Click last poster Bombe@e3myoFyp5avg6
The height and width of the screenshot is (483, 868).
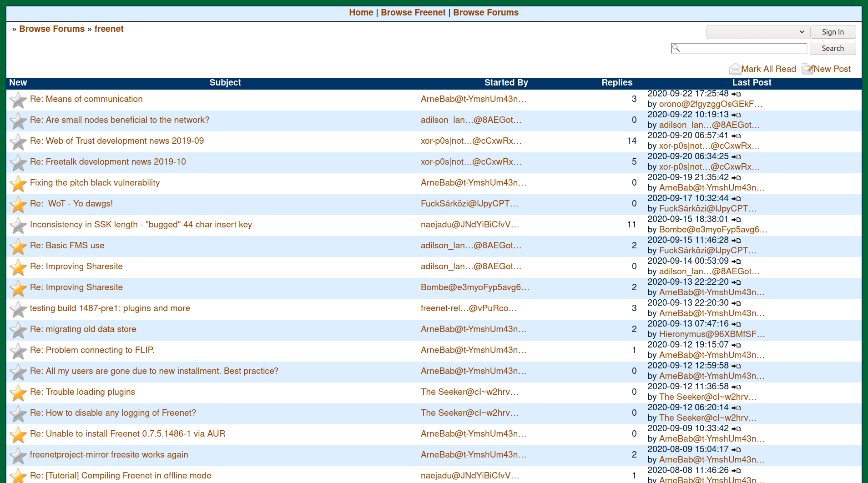tap(713, 230)
